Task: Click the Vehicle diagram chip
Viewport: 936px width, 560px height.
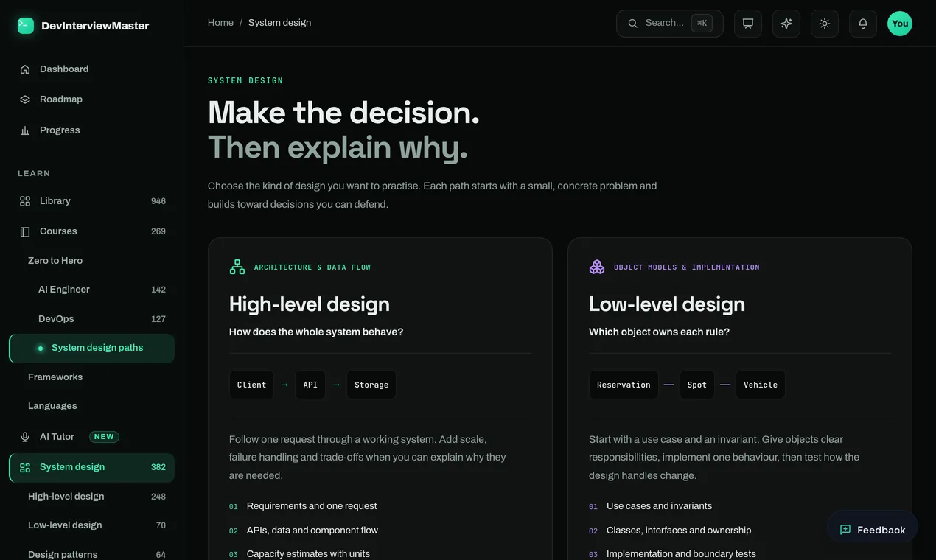Action: tap(761, 385)
